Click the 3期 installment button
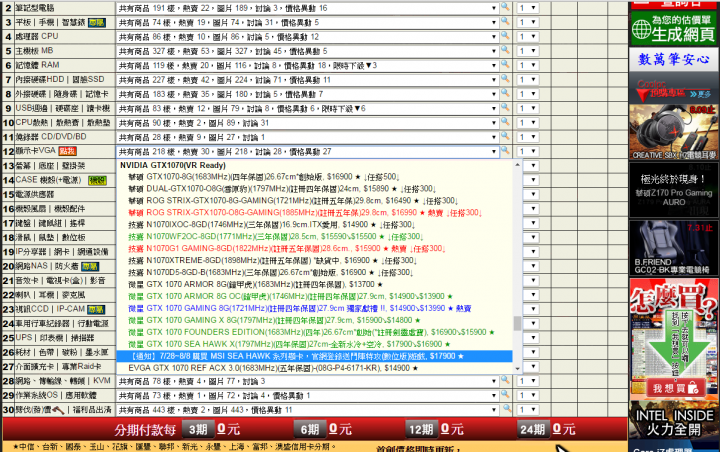 point(198,429)
